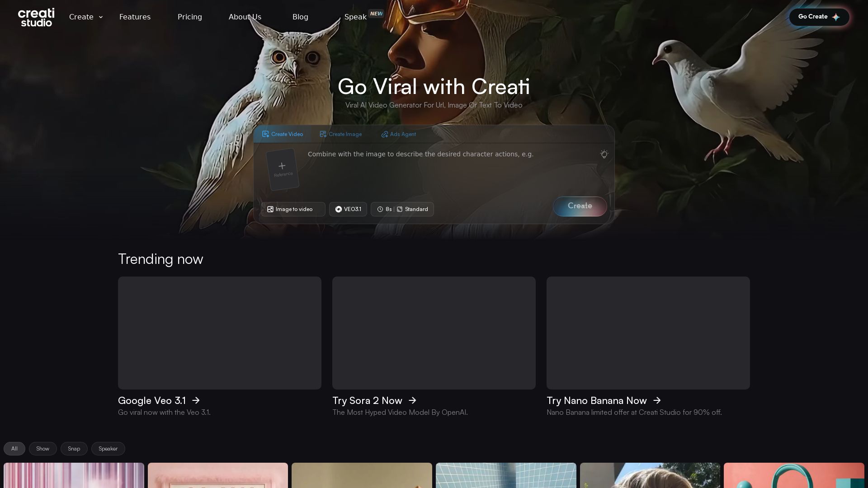Open the About Us page
The image size is (868, 488).
tap(245, 17)
